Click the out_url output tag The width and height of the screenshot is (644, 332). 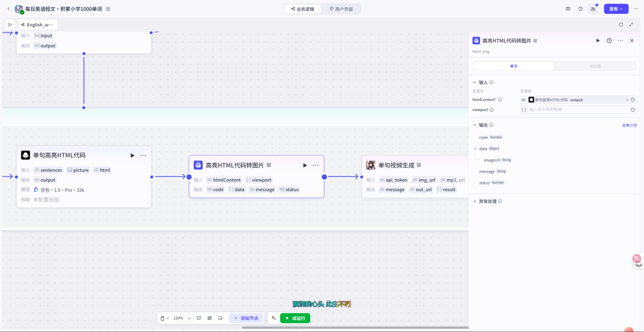coord(420,190)
